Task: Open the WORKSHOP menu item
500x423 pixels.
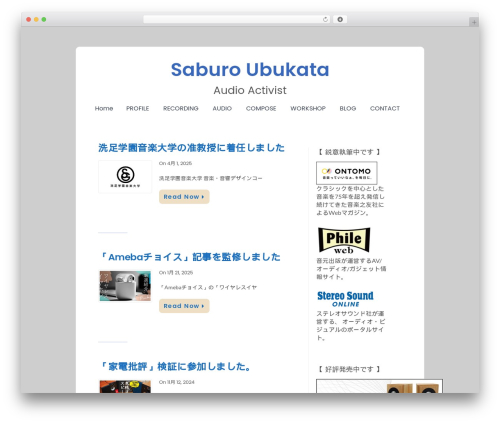Action: point(308,108)
